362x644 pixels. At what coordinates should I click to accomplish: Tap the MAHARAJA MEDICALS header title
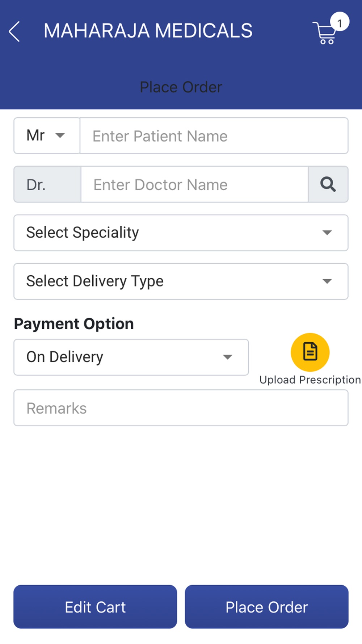click(148, 31)
